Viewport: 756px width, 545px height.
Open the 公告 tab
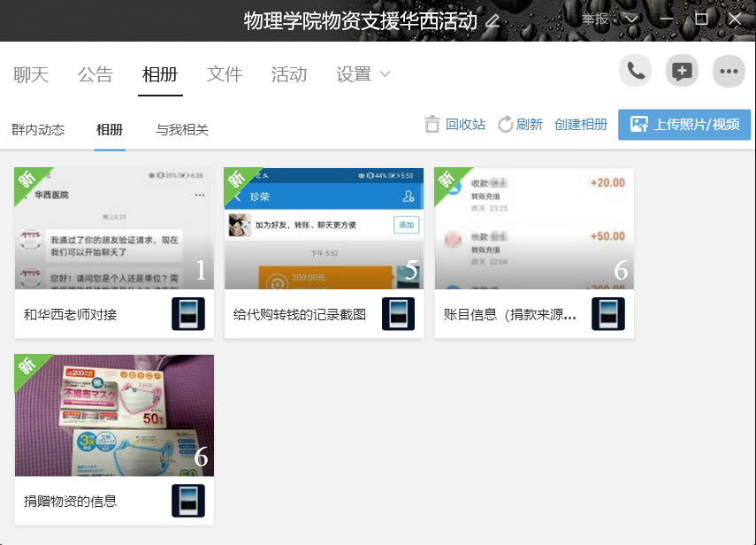point(95,74)
